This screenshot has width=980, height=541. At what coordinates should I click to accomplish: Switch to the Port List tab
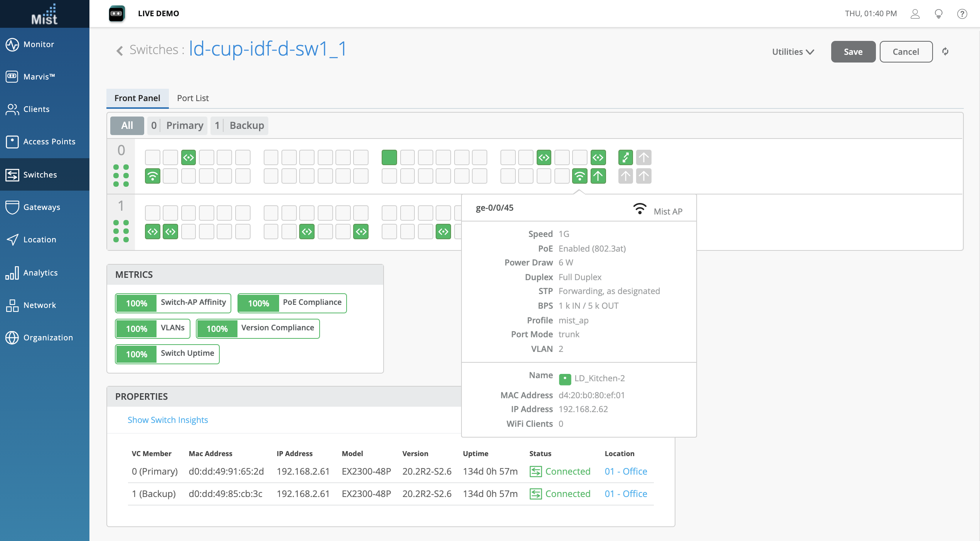(x=193, y=98)
